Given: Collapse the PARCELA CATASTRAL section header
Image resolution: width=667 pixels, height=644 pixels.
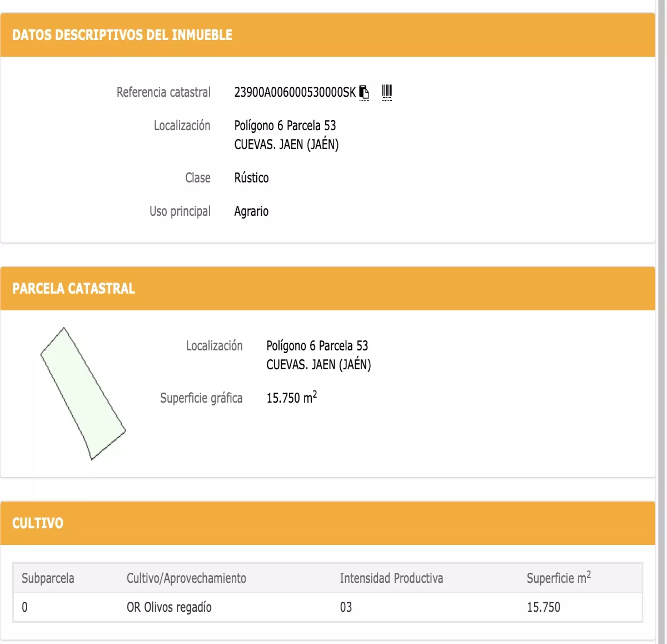Looking at the screenshot, I should tap(328, 289).
